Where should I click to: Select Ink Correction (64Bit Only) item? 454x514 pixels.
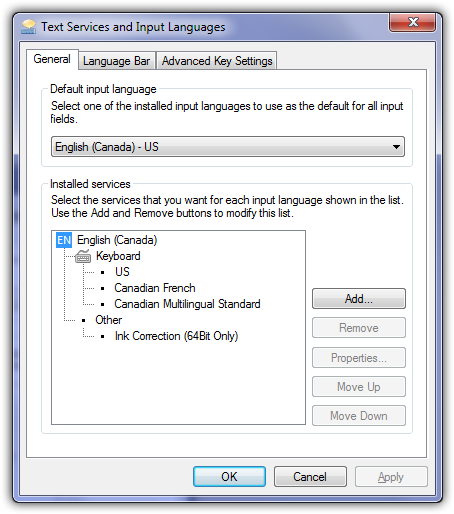tap(176, 336)
